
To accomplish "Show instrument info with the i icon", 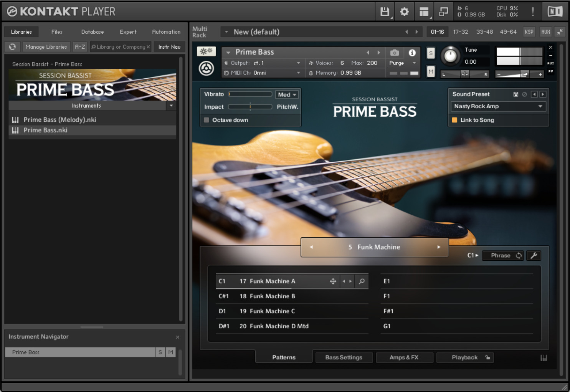I will point(412,53).
